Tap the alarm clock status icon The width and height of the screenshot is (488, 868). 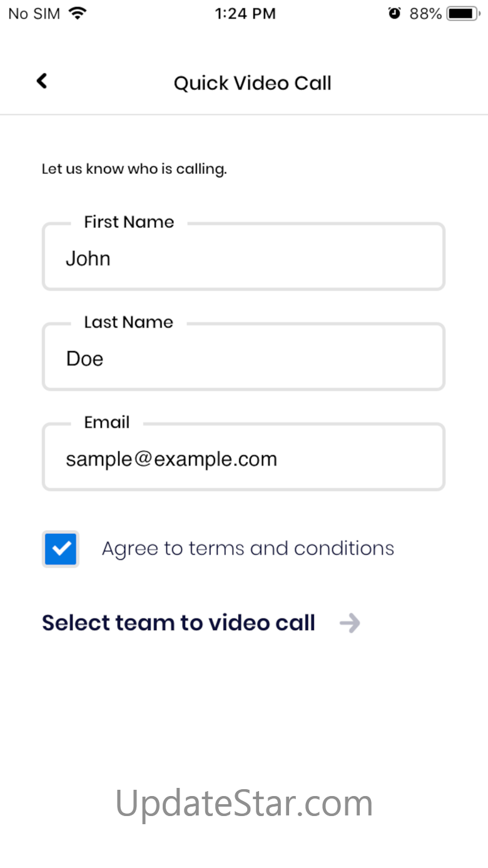394,13
